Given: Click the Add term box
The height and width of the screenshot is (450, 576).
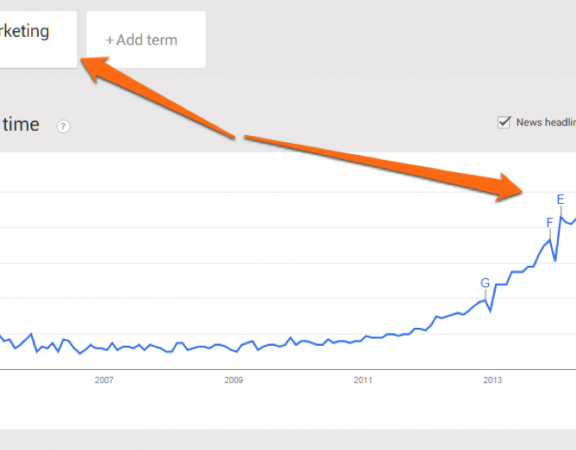Looking at the screenshot, I should (x=146, y=39).
